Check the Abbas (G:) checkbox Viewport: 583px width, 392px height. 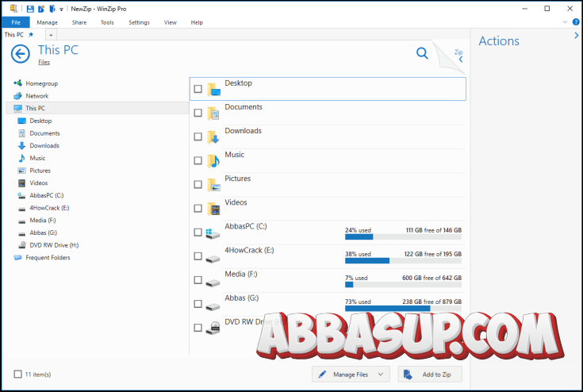[198, 304]
